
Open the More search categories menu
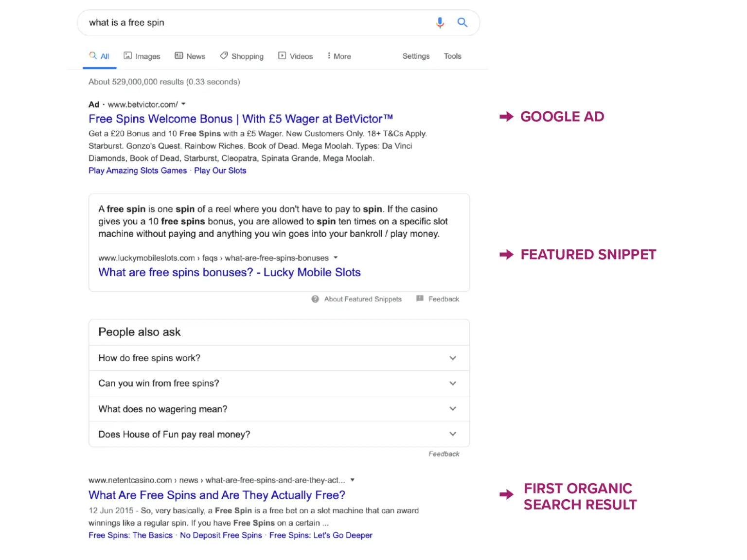click(x=339, y=56)
